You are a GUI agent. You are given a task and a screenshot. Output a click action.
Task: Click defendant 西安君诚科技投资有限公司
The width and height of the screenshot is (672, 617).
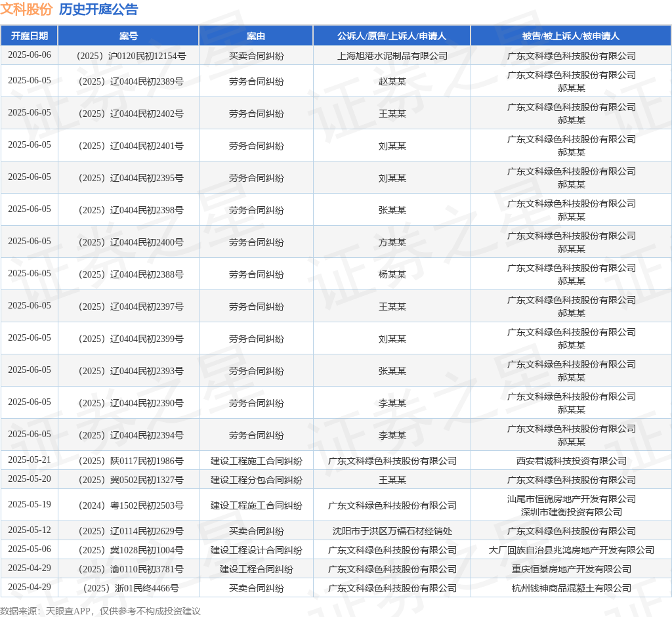572,461
